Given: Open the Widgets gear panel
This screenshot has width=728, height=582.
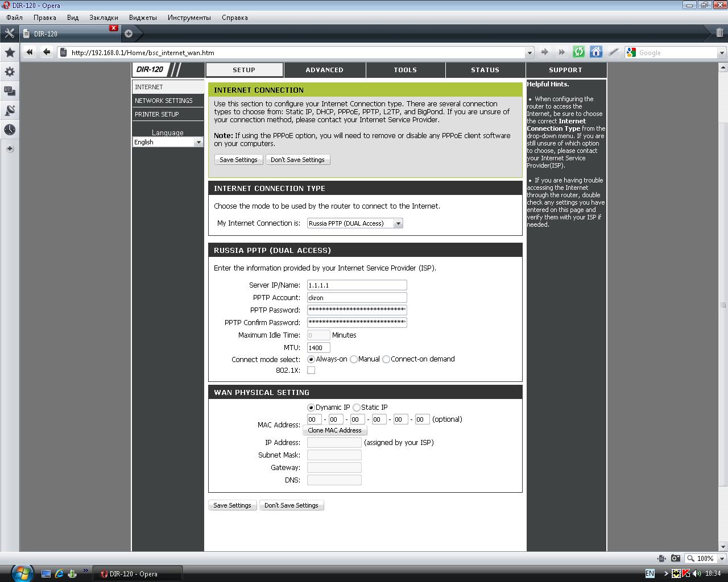Looking at the screenshot, I should tap(10, 72).
